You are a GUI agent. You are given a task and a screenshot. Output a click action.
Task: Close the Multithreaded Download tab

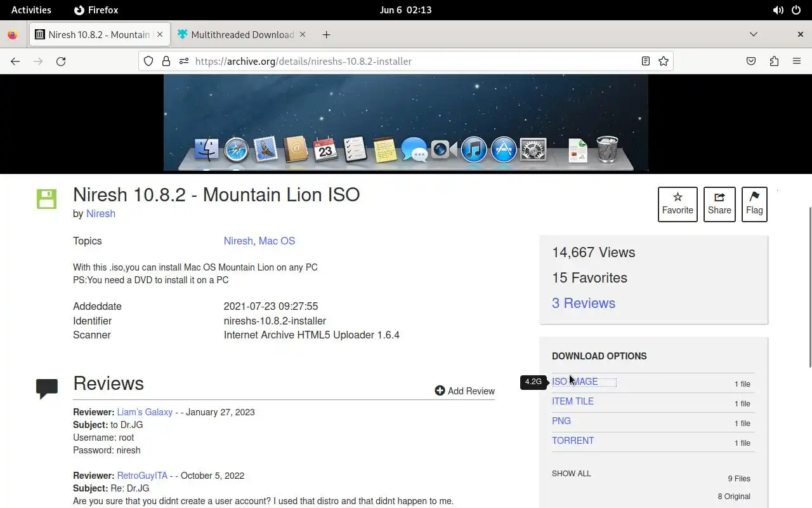coord(303,35)
